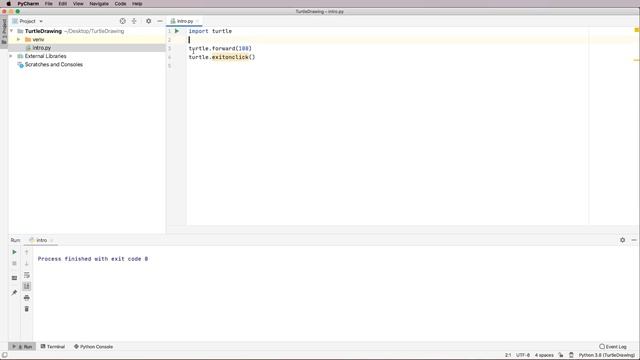The height and width of the screenshot is (360, 640).
Task: Pin the Run tab with the pin icon
Action: 14,292
